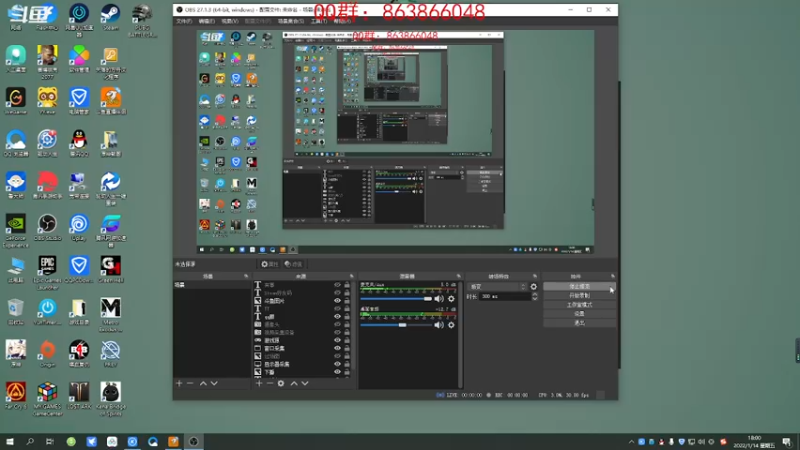
Task: Lock the 窗口采集 source
Action: 347,348
